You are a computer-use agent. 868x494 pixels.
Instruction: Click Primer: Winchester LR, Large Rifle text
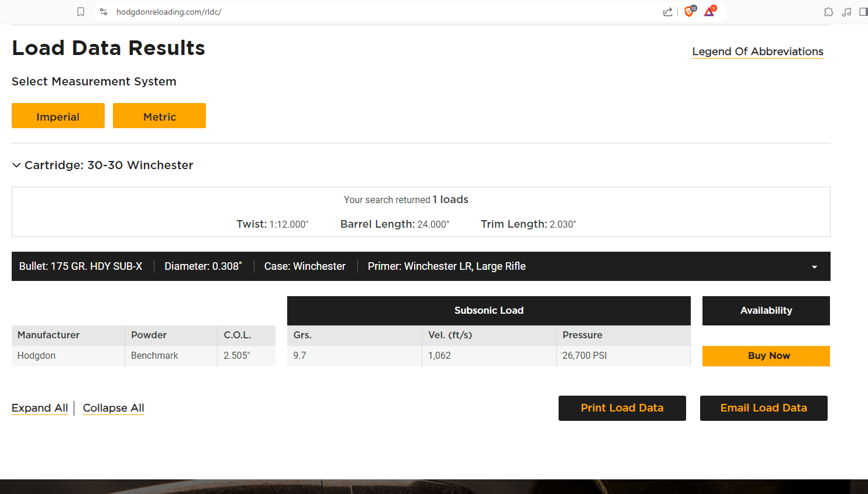(x=447, y=266)
